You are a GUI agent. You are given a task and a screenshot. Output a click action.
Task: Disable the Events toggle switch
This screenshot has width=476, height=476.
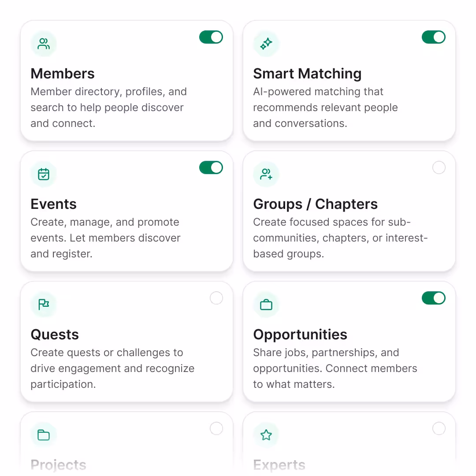(x=211, y=167)
